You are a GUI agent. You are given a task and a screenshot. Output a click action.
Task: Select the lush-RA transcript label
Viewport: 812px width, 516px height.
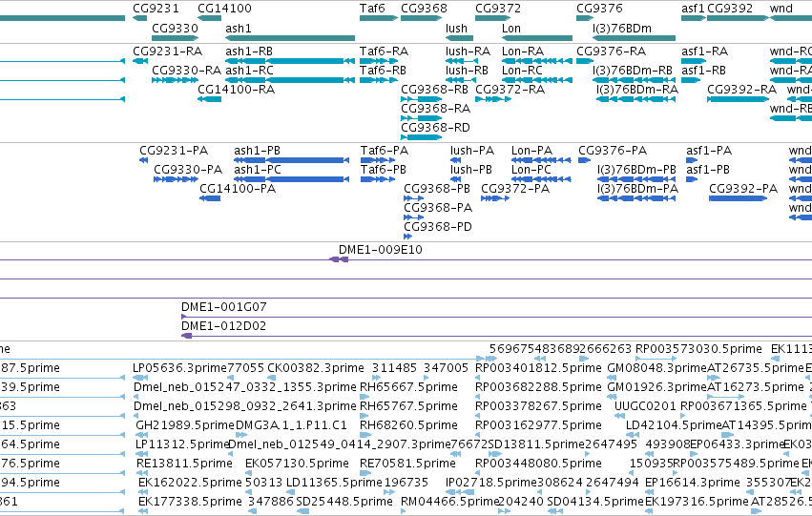[x=468, y=52]
